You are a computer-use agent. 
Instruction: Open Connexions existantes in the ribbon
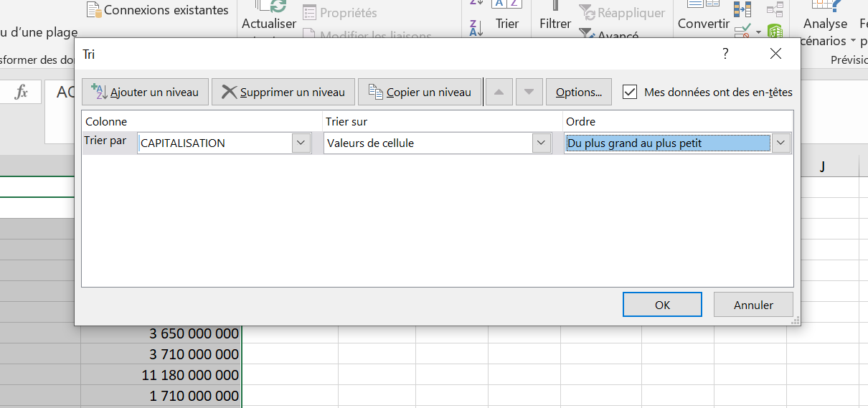tap(158, 10)
